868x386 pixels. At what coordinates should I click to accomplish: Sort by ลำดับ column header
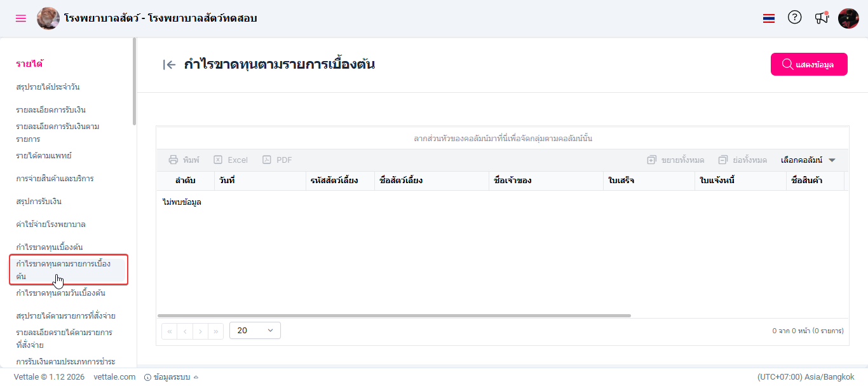pyautogui.click(x=186, y=181)
